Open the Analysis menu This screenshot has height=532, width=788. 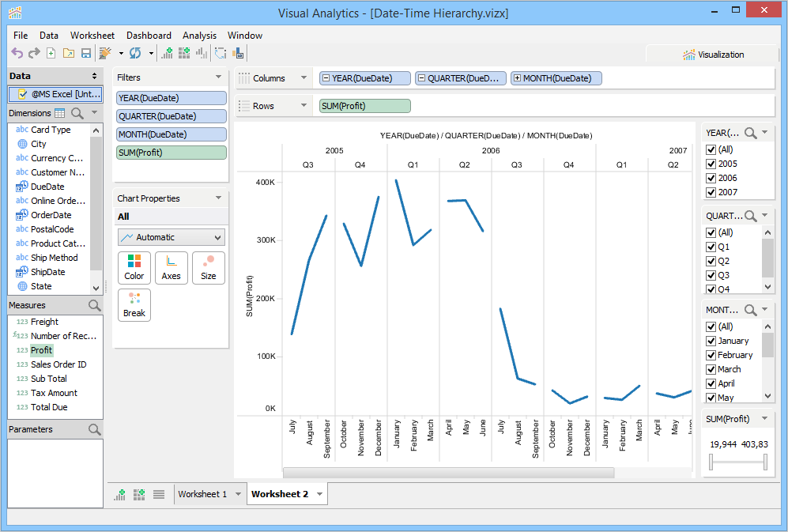point(199,36)
